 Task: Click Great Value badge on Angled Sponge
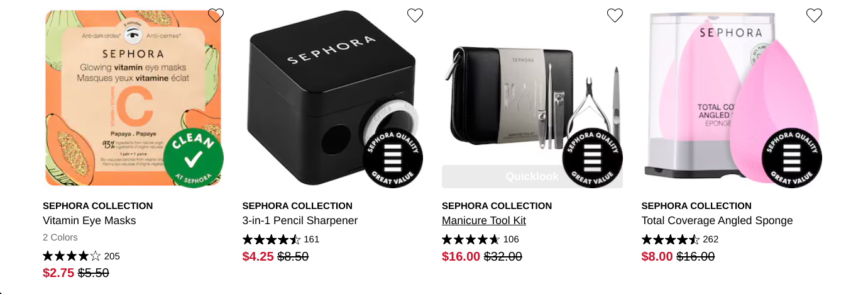click(x=792, y=158)
